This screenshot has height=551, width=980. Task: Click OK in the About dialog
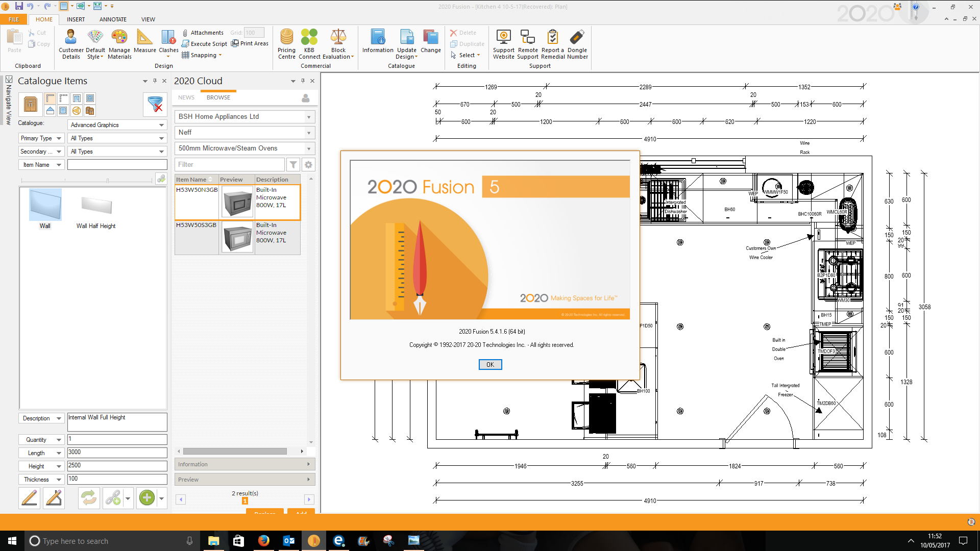tap(490, 364)
